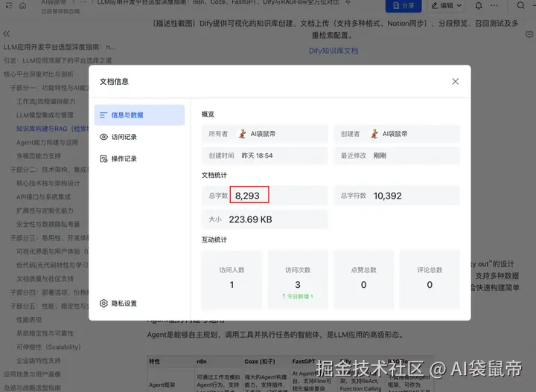Click the eye icon beside 访问记录

[103, 137]
